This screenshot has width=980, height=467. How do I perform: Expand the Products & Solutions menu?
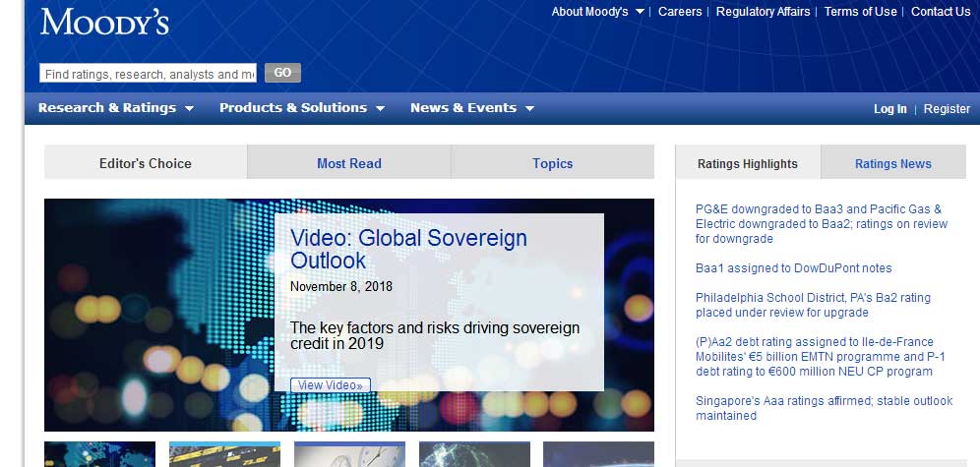(x=301, y=108)
